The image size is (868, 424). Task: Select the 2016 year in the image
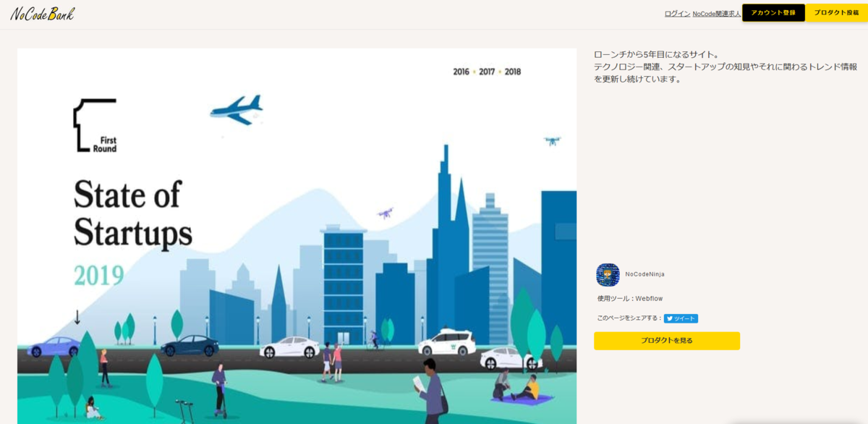click(461, 72)
